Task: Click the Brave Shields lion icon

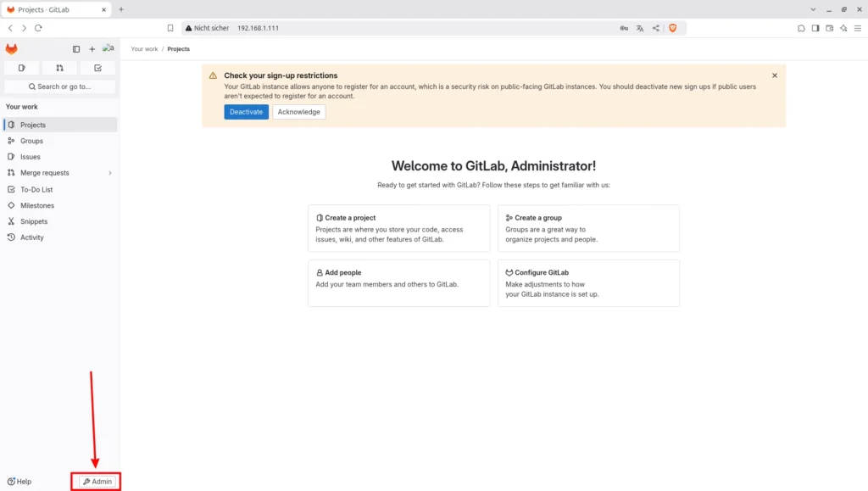Action: (x=673, y=28)
